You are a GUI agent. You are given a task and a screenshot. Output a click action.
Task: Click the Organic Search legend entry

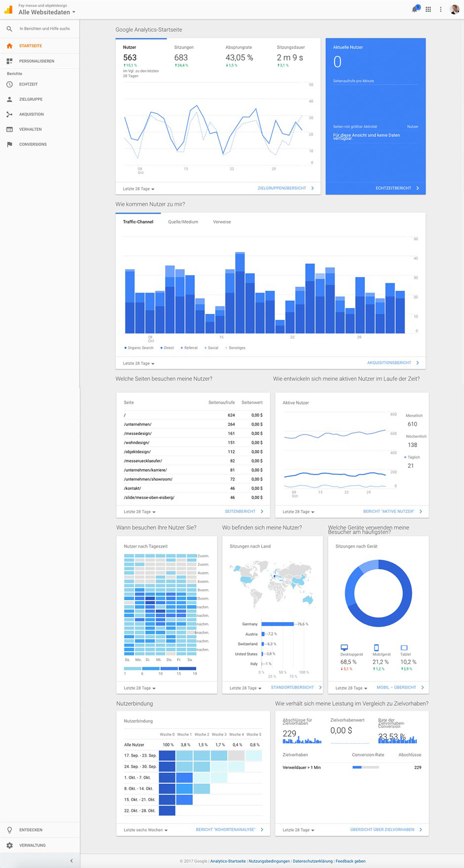click(139, 348)
